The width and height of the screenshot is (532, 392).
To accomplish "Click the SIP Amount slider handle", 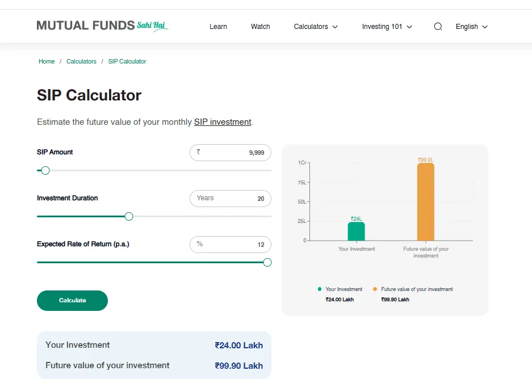I will click(45, 170).
